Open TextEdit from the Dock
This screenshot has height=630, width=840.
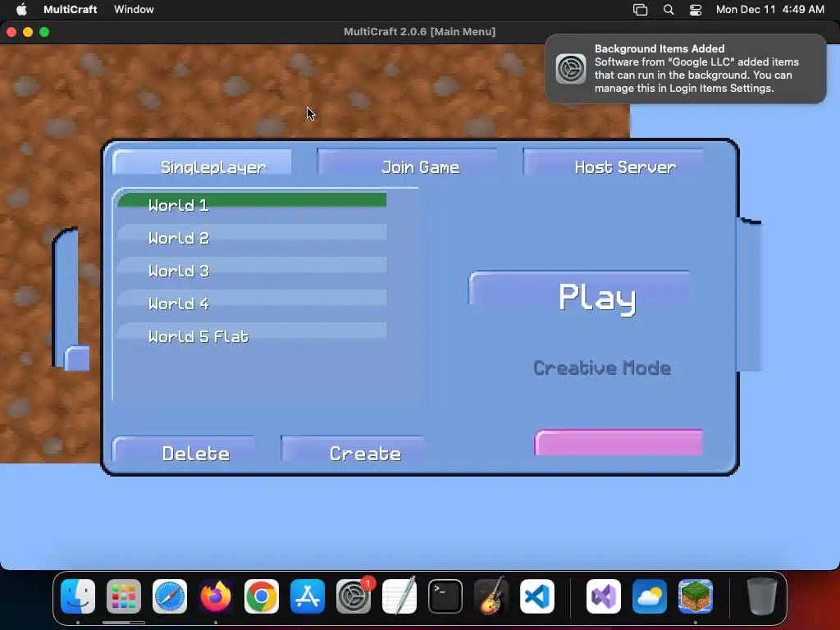click(x=399, y=596)
